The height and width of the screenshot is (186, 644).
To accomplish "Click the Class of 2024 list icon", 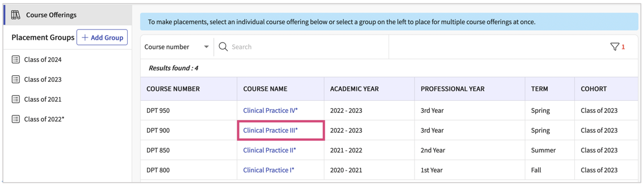I will (x=16, y=59).
